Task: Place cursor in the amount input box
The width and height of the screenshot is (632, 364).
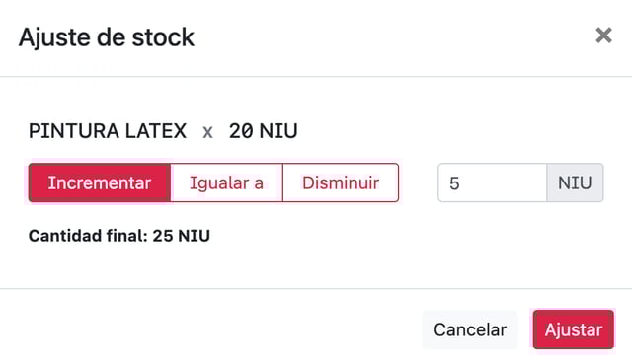Action: 492,182
